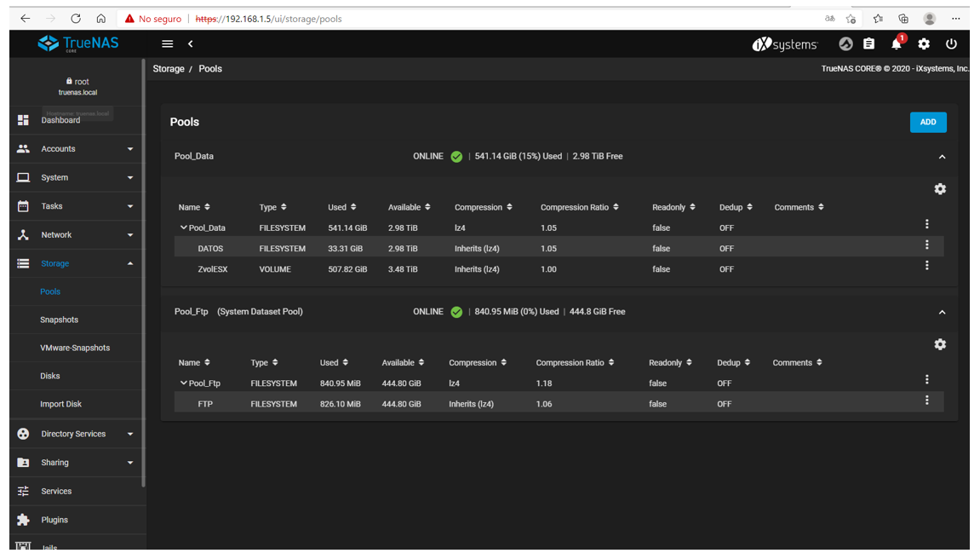Screen dimensions: 980x559
Task: Click the power icon
Action: (951, 43)
